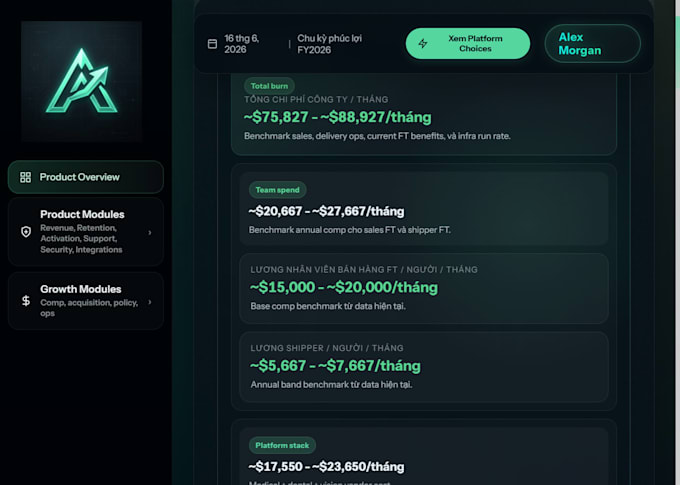Click the shield icon beside Product Modules
The width and height of the screenshot is (680, 485).
coord(26,232)
